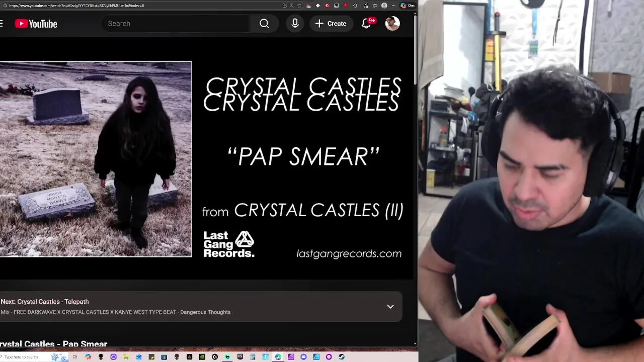644x362 pixels.
Task: Click the Pap Smear video player
Action: click(206, 159)
